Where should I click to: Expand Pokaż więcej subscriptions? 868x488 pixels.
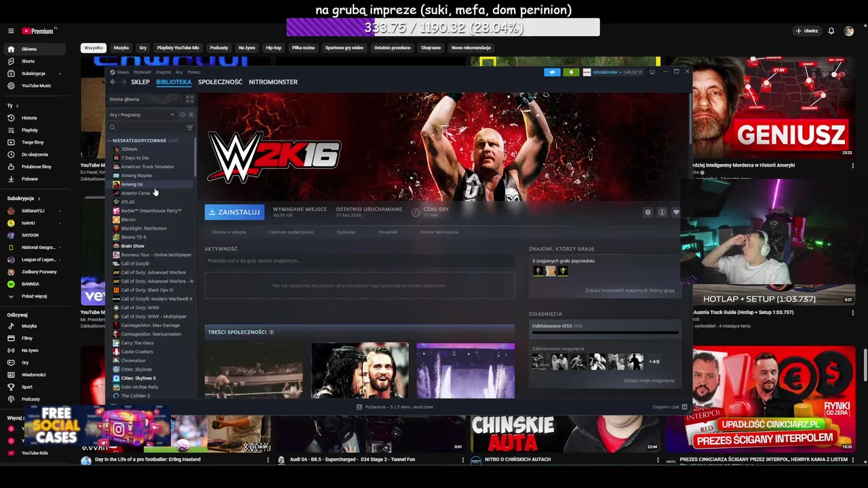coord(34,296)
